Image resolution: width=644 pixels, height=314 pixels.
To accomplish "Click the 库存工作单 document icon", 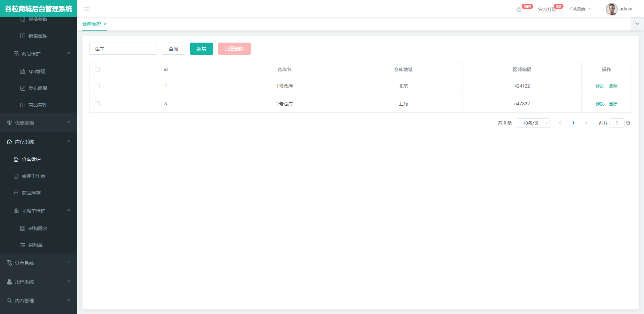I will [16, 176].
